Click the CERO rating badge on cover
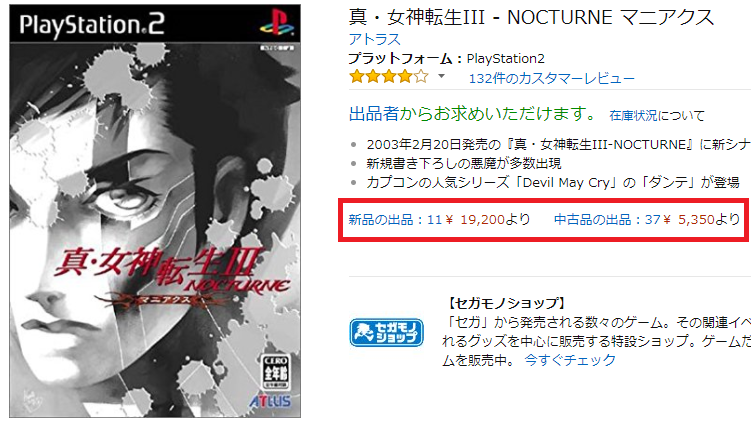The width and height of the screenshot is (751, 431). [x=276, y=373]
